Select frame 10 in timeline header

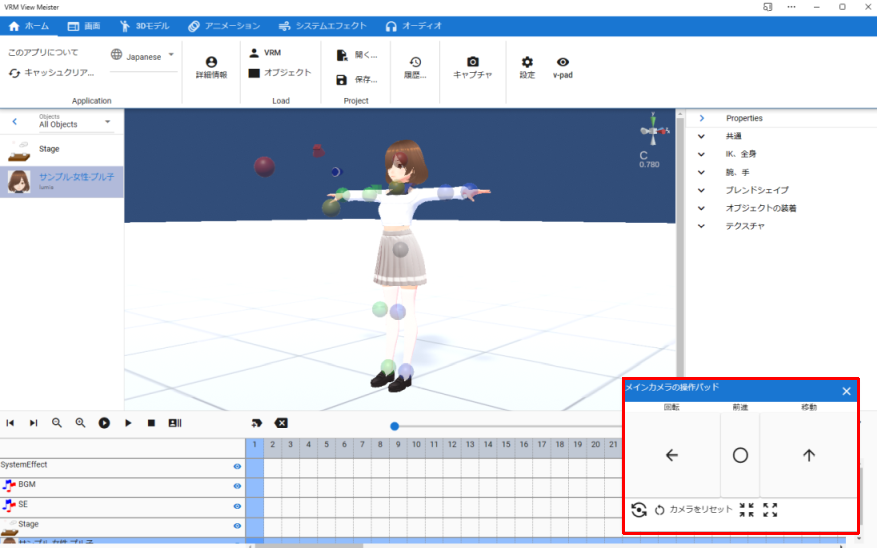pyautogui.click(x=416, y=445)
